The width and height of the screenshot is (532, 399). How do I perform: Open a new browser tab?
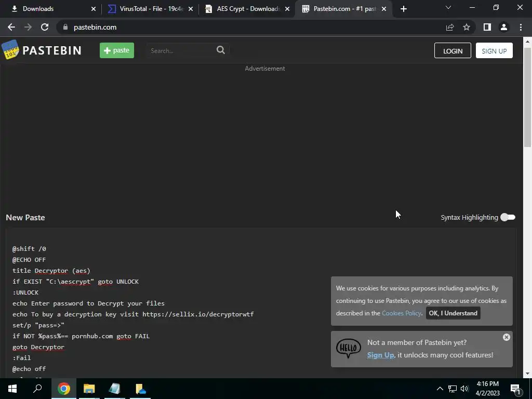[x=403, y=9]
